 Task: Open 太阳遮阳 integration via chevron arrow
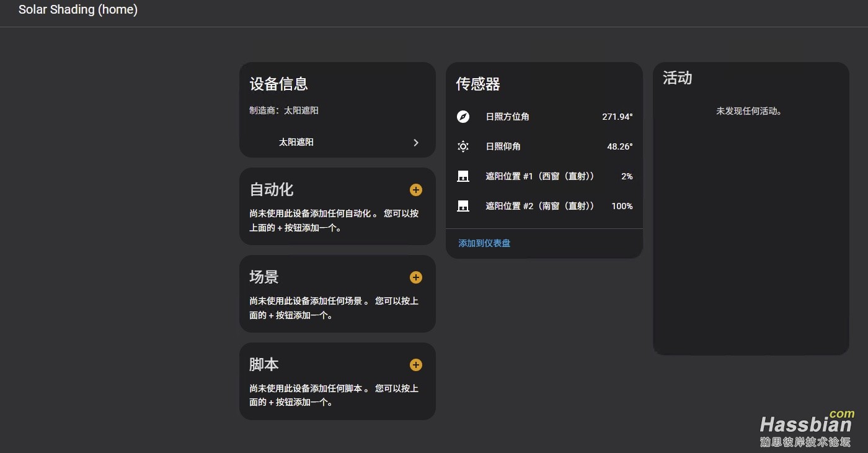[416, 143]
